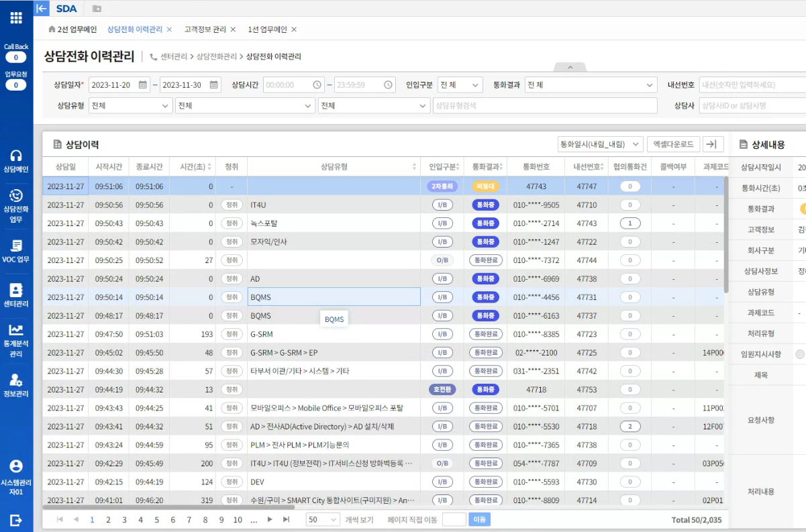Toggle the 임원지시사항 radio button

tap(800, 355)
